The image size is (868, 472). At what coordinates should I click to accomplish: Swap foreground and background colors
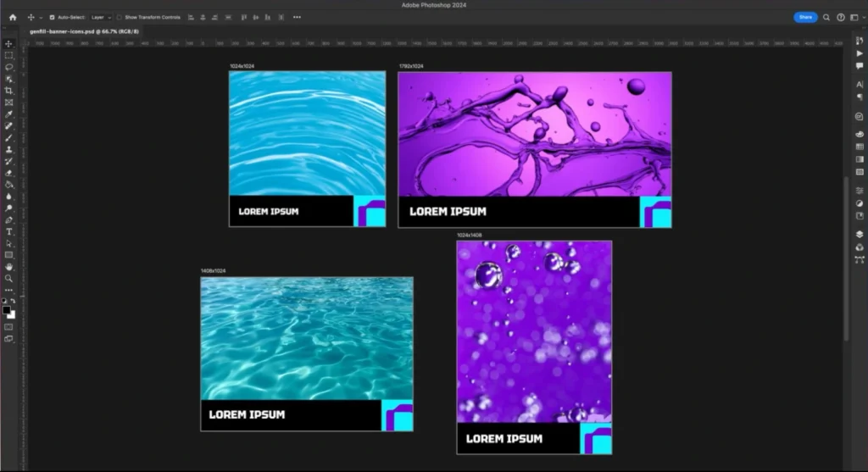click(14, 301)
